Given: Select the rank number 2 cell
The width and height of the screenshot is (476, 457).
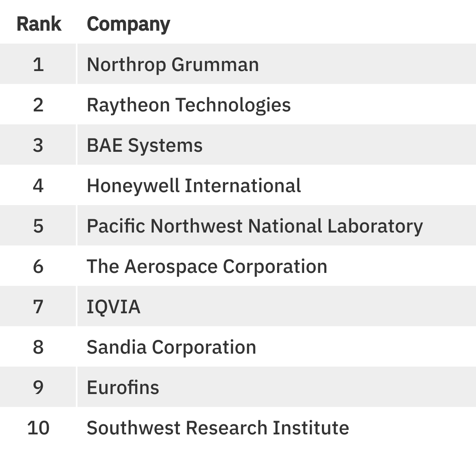Looking at the screenshot, I should [38, 105].
